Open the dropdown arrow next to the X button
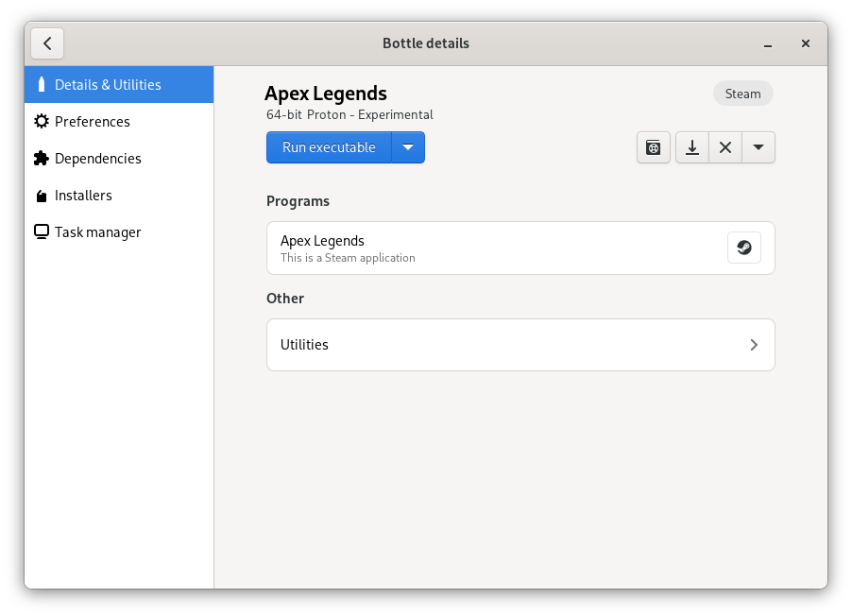 pos(758,147)
